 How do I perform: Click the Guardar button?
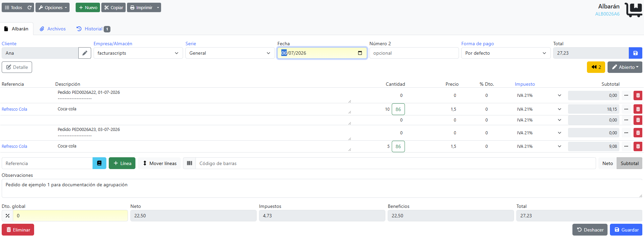click(x=626, y=230)
